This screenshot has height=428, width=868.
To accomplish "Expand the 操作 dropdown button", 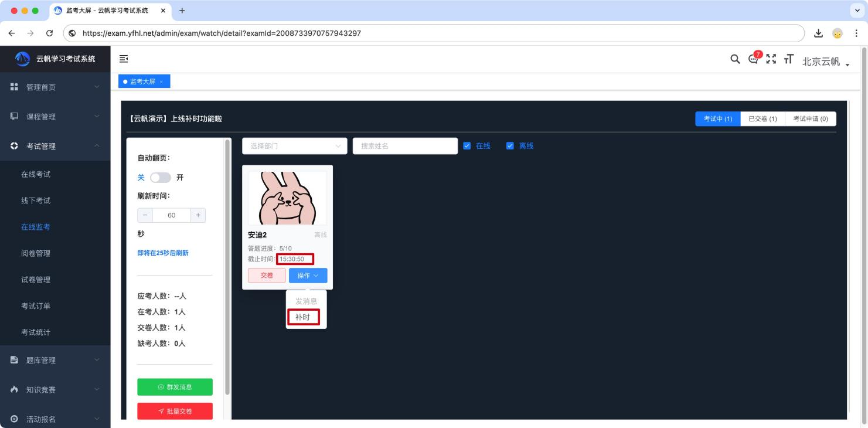I will 308,276.
